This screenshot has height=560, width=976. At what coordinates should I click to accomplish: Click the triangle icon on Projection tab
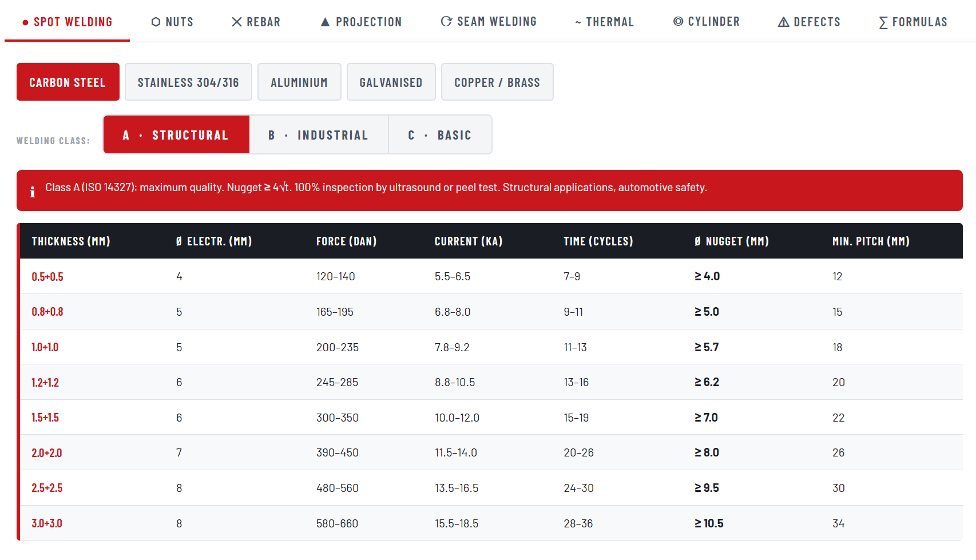[325, 22]
